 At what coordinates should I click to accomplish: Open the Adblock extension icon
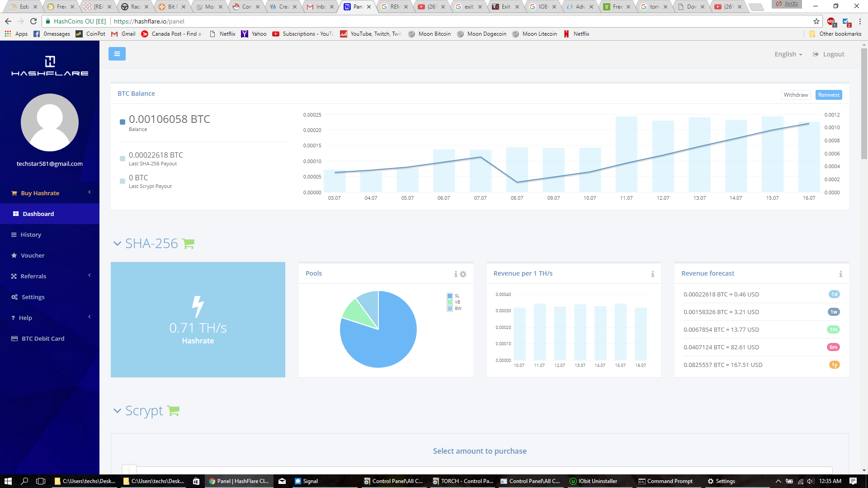(x=831, y=21)
